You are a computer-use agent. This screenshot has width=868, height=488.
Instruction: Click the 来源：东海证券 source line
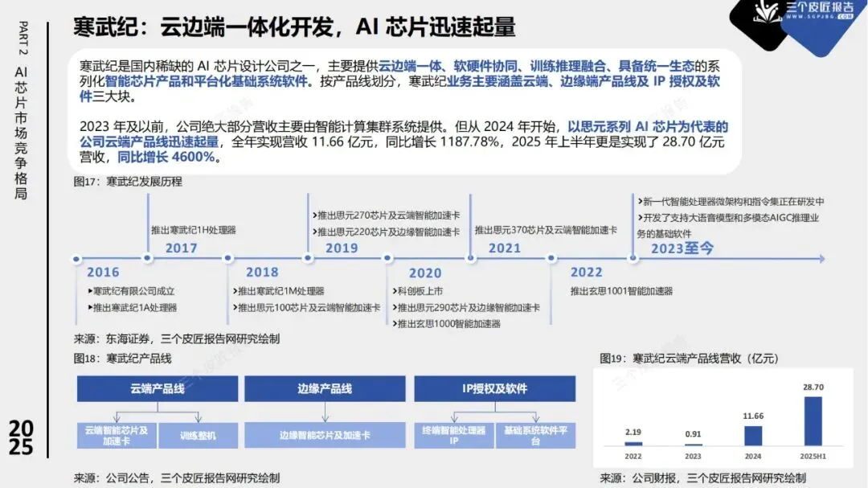(177, 338)
